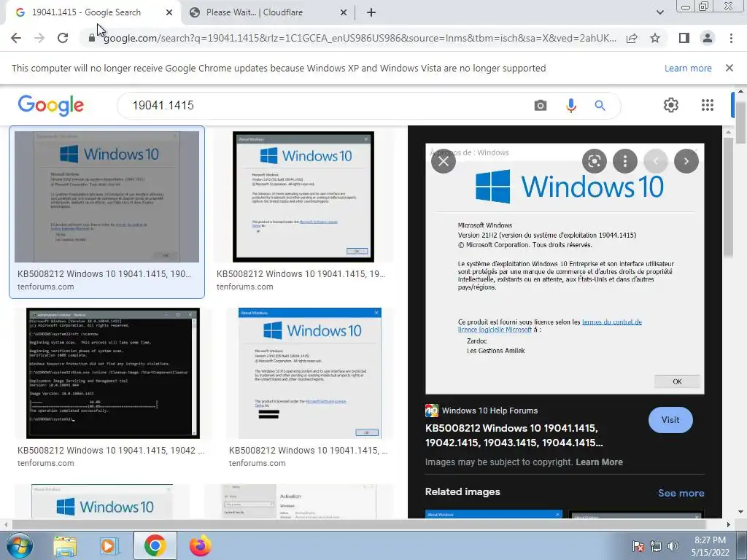Switch to the Please Wait Cloudflare tab
This screenshot has height=560, width=747.
point(255,12)
